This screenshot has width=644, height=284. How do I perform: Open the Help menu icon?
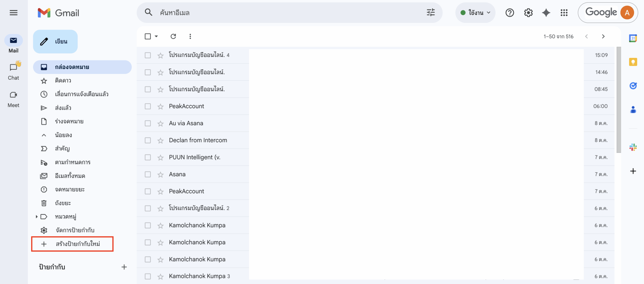click(x=510, y=13)
